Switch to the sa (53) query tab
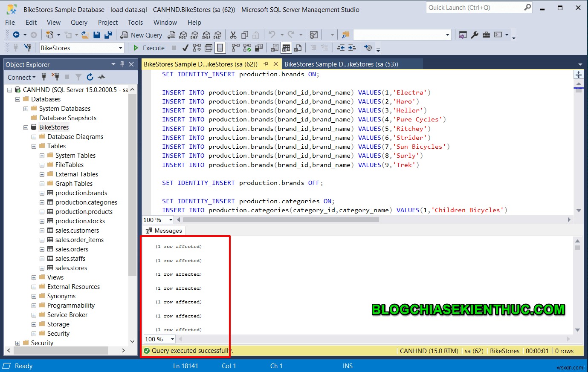This screenshot has height=372, width=588. (353, 64)
